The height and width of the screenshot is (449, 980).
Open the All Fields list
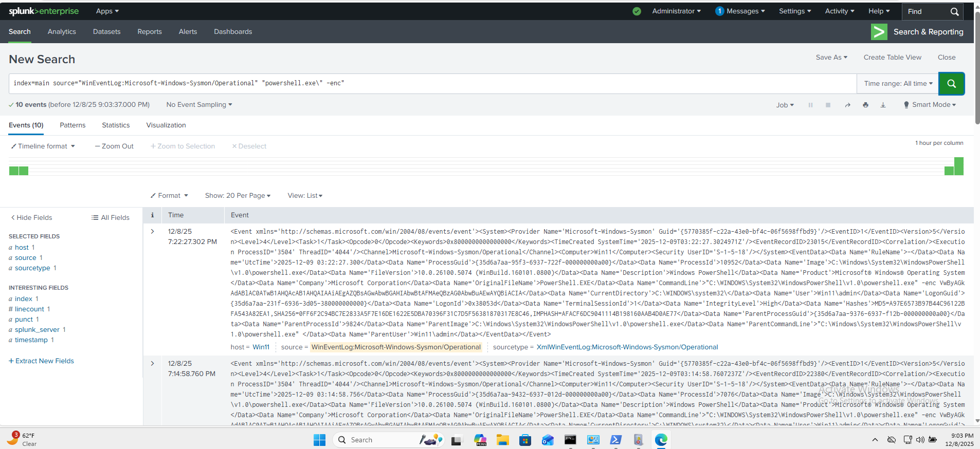[111, 218]
